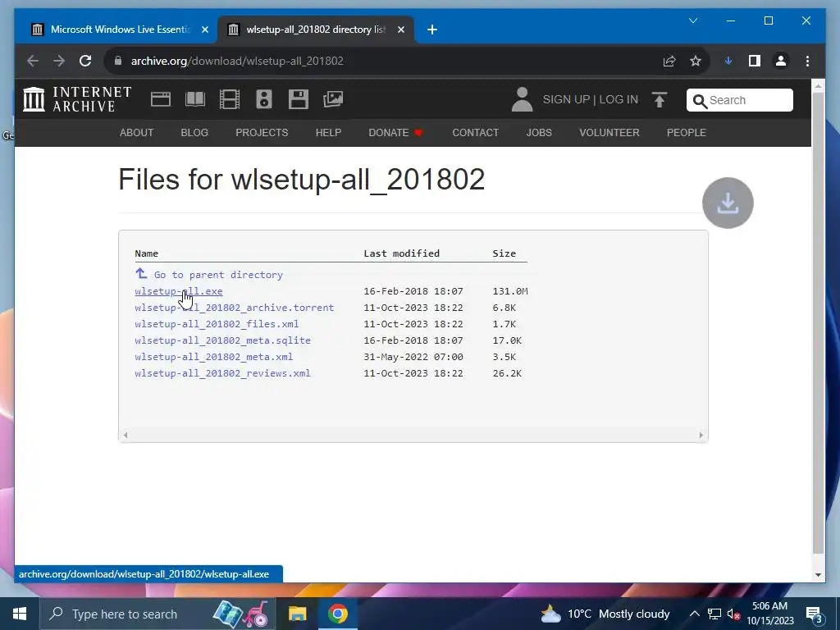Open the Audio speaker icon
This screenshot has height=630, width=840.
[x=263, y=99]
